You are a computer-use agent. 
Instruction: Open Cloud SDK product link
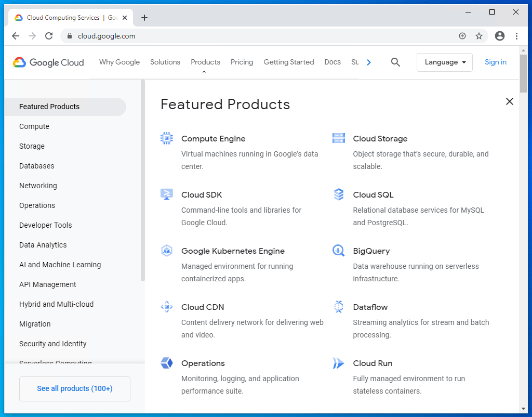tap(202, 194)
